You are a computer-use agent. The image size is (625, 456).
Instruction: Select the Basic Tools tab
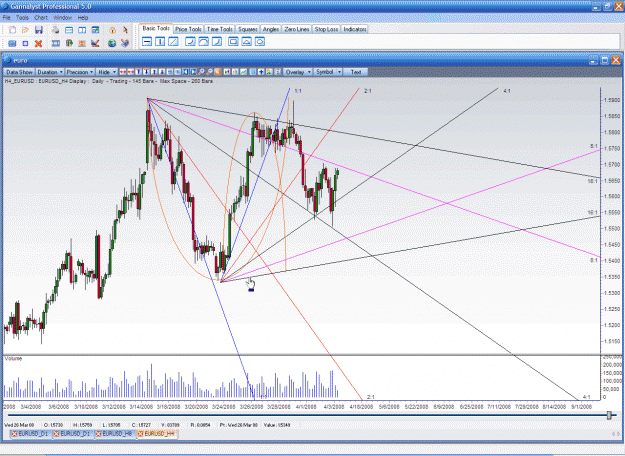[x=156, y=29]
